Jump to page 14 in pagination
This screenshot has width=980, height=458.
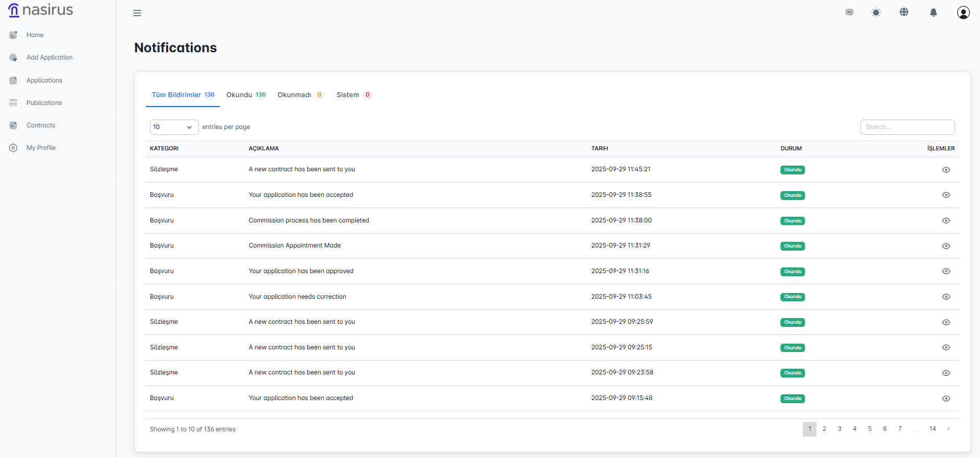932,429
